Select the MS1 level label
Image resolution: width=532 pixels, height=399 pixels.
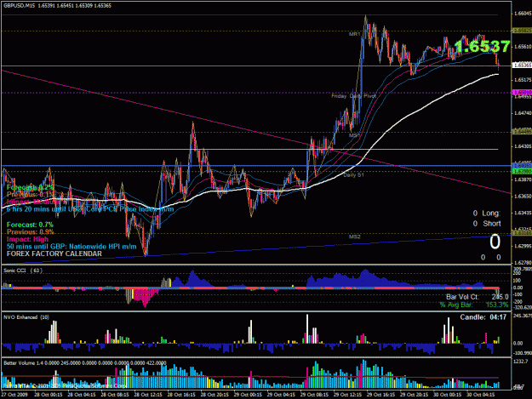point(355,135)
